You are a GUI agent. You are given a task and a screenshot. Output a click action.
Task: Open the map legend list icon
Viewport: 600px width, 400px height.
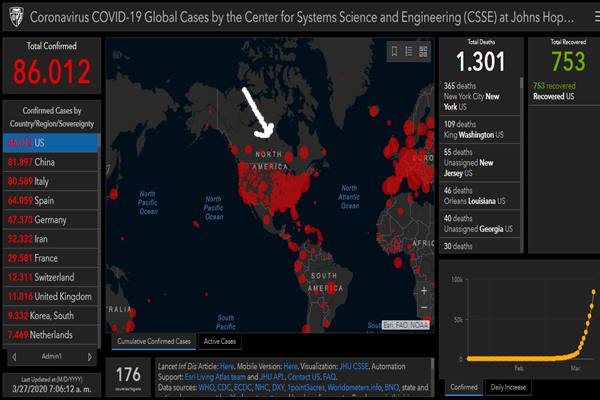click(409, 51)
